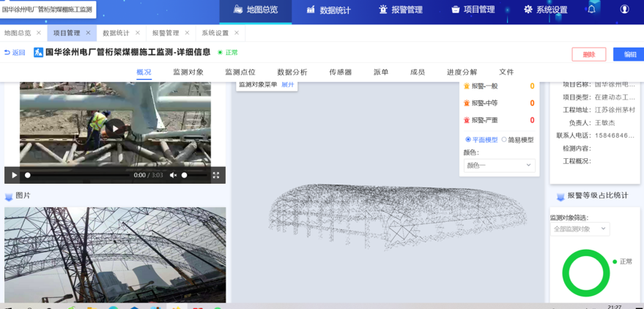Click the construction site photo thumbnail
Screen dimensions: 644x309
click(x=115, y=255)
